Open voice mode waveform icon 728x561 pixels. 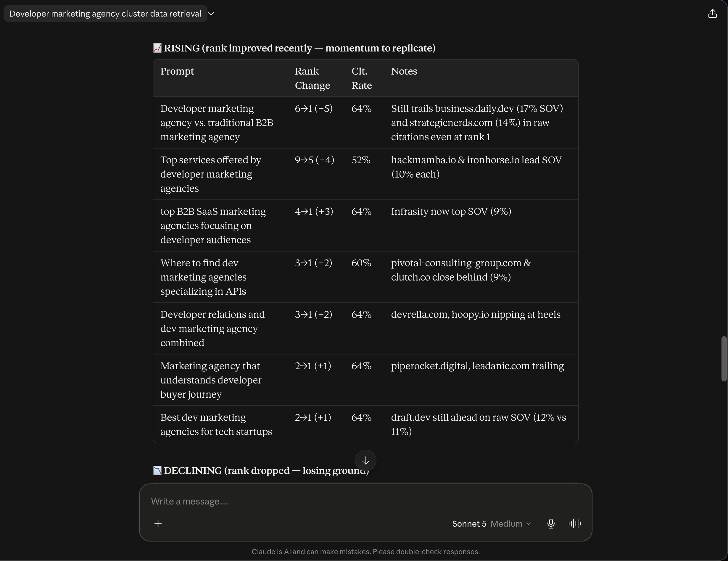(x=574, y=524)
